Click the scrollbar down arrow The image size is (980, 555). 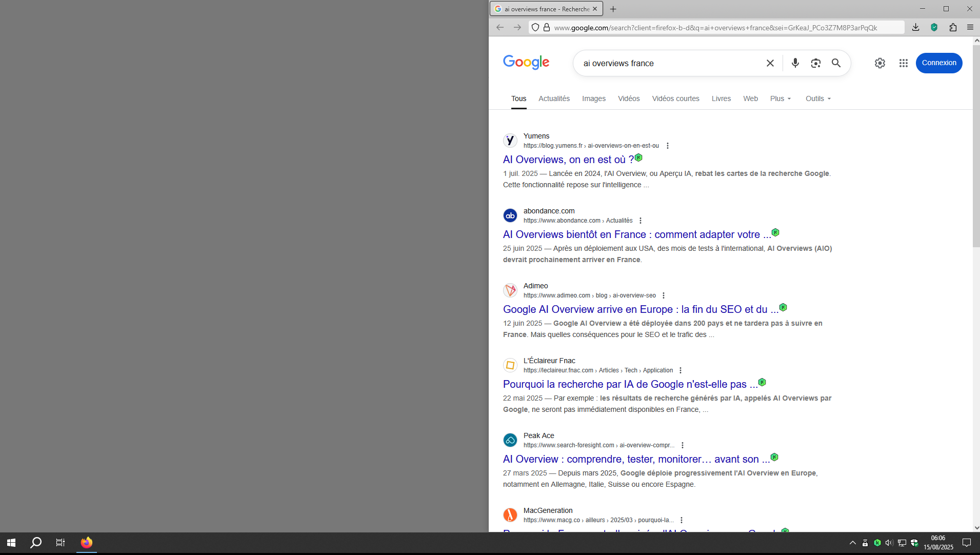pos(976,527)
